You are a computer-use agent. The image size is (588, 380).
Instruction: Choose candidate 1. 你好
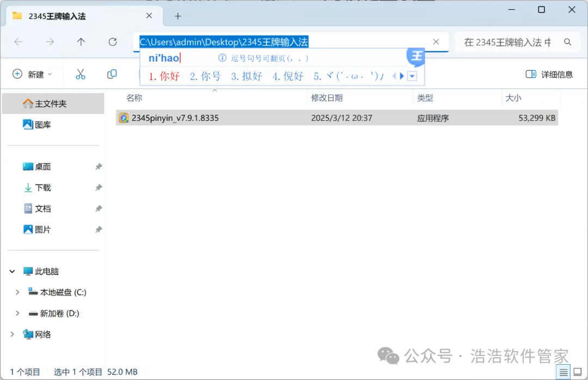tap(164, 76)
